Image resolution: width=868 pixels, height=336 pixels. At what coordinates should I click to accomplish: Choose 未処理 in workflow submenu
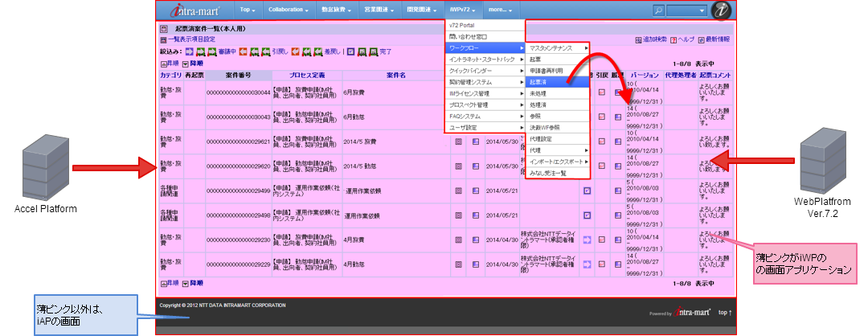click(x=557, y=93)
